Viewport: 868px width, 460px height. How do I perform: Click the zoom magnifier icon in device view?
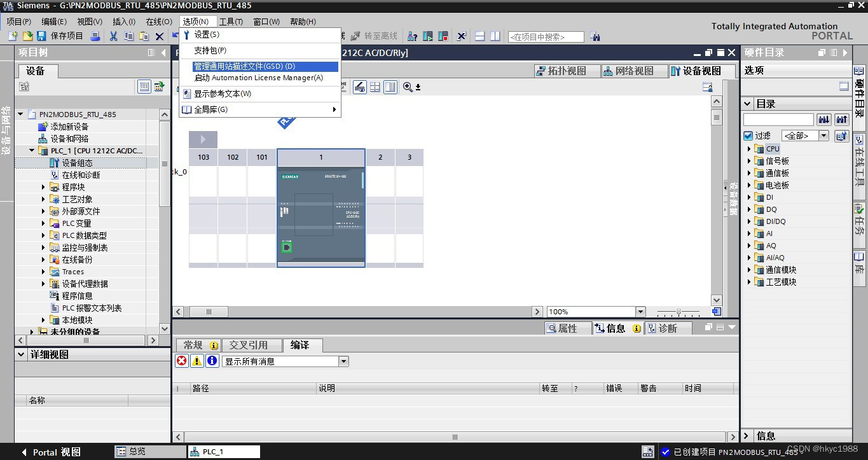[408, 87]
